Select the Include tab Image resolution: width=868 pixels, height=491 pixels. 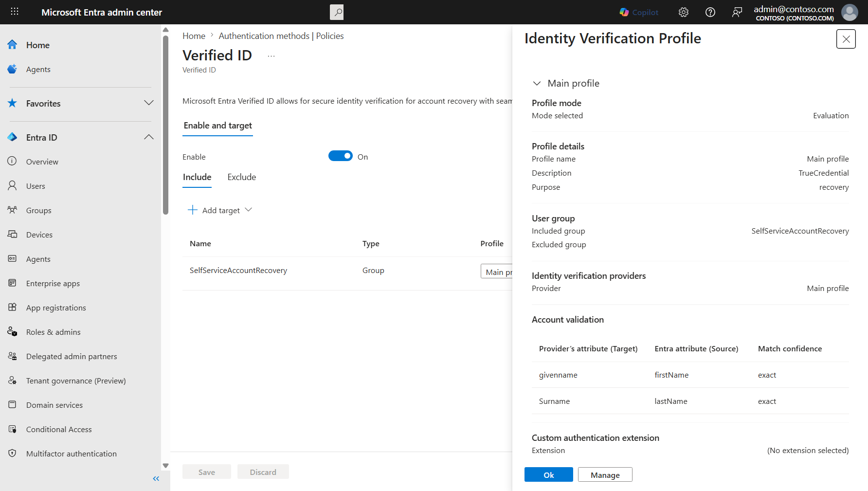(x=197, y=177)
